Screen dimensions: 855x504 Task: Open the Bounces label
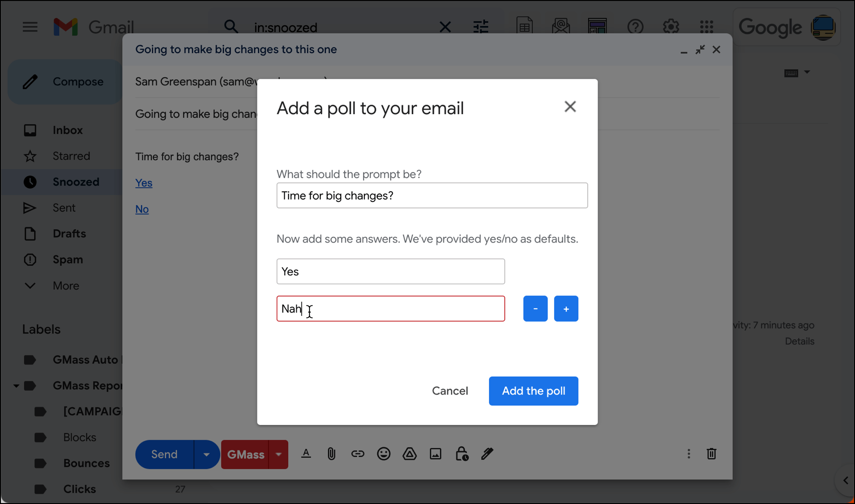coord(86,463)
